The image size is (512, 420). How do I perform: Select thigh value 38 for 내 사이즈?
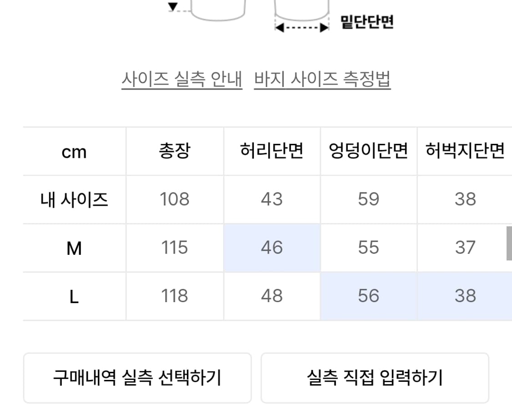click(x=465, y=199)
